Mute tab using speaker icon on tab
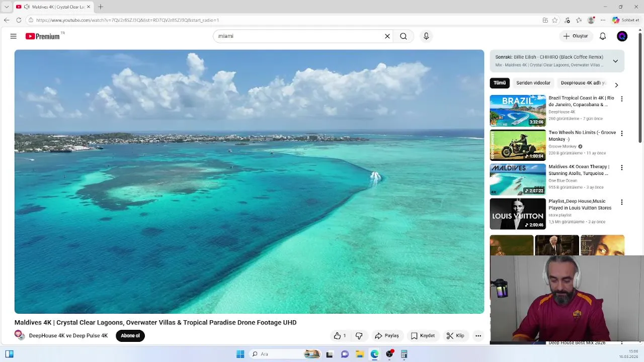The width and height of the screenshot is (644, 362). pos(27,7)
